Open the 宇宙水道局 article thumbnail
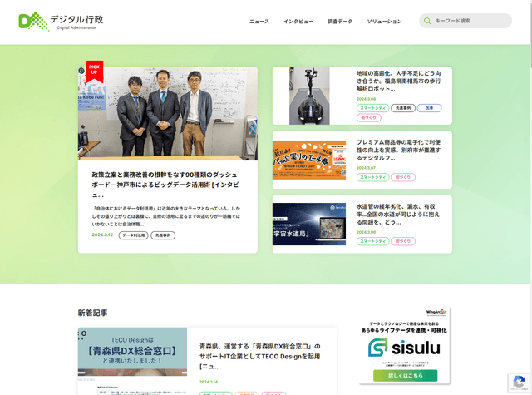This screenshot has height=395, width=532. (309, 225)
